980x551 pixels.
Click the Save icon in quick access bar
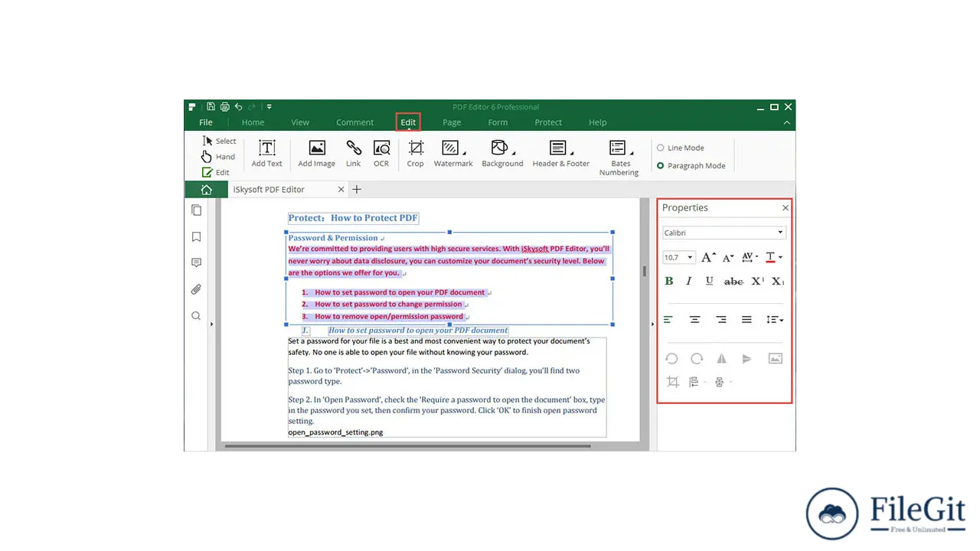tap(211, 107)
